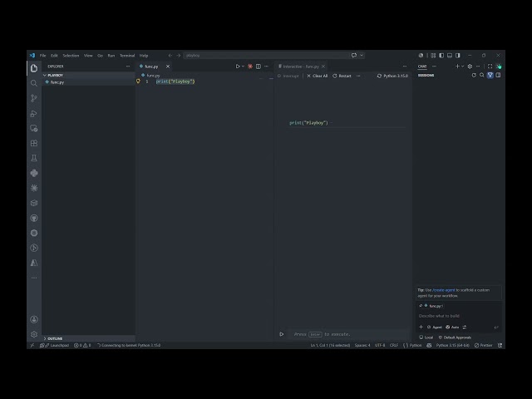The image size is (532, 399).
Task: Start a new chat with plus icon
Action: tap(457, 66)
